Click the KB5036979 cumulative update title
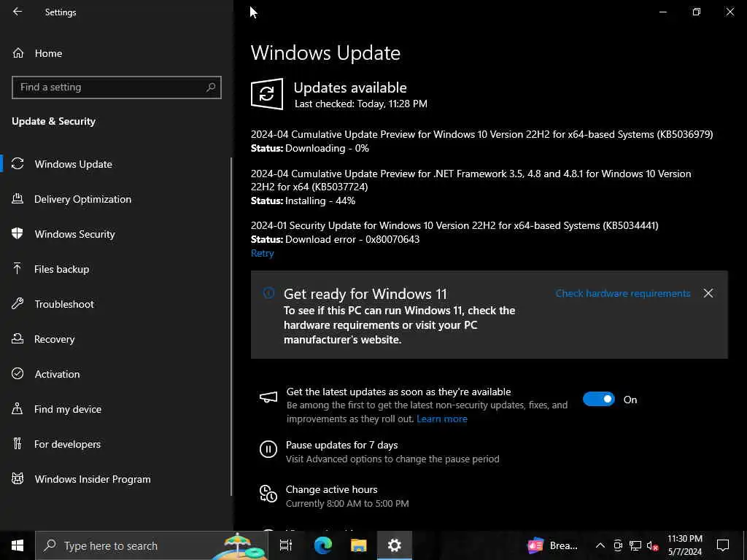 pos(481,135)
